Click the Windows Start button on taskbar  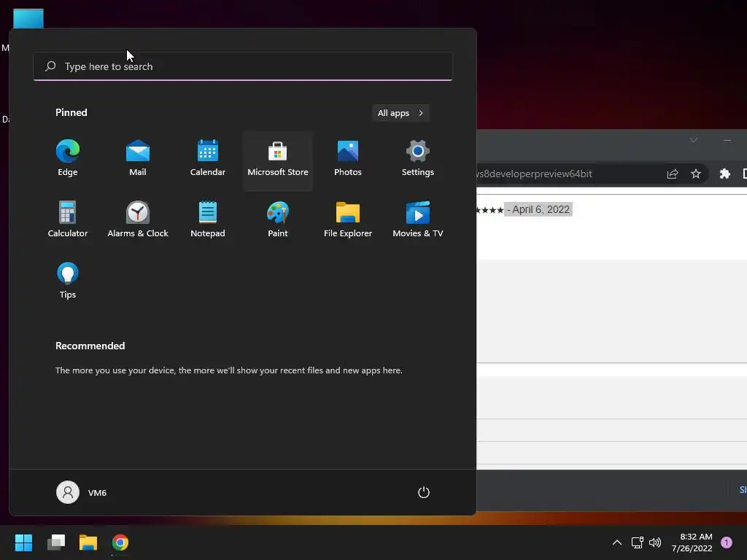pyautogui.click(x=23, y=542)
